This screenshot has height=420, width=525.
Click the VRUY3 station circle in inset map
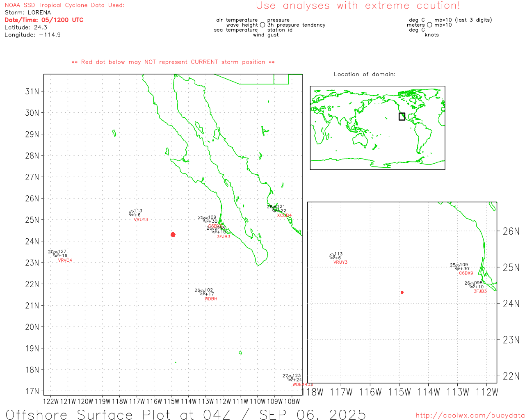(x=332, y=256)
